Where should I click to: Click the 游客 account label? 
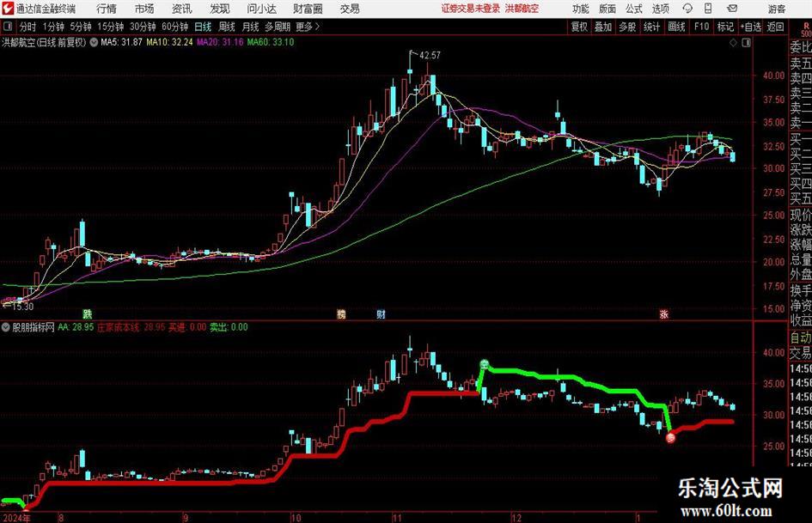777,9
